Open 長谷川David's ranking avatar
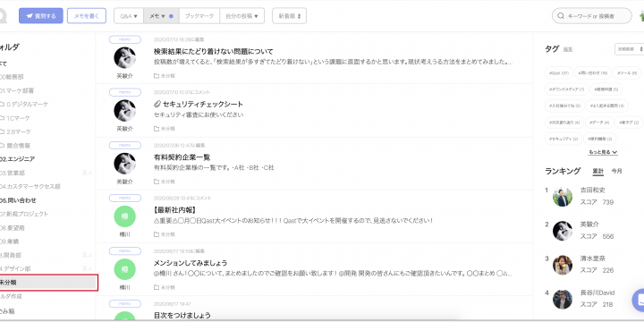Viewport: 644px width, 322px height. (563, 299)
